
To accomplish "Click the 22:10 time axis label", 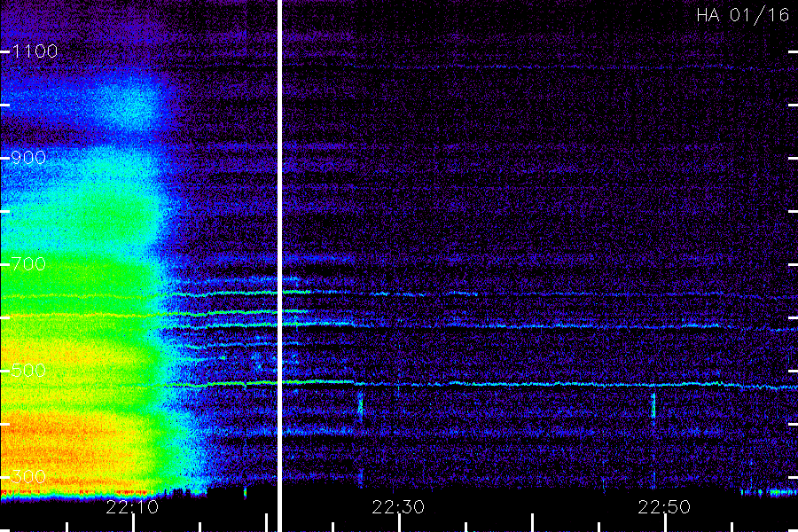I will click(132, 507).
